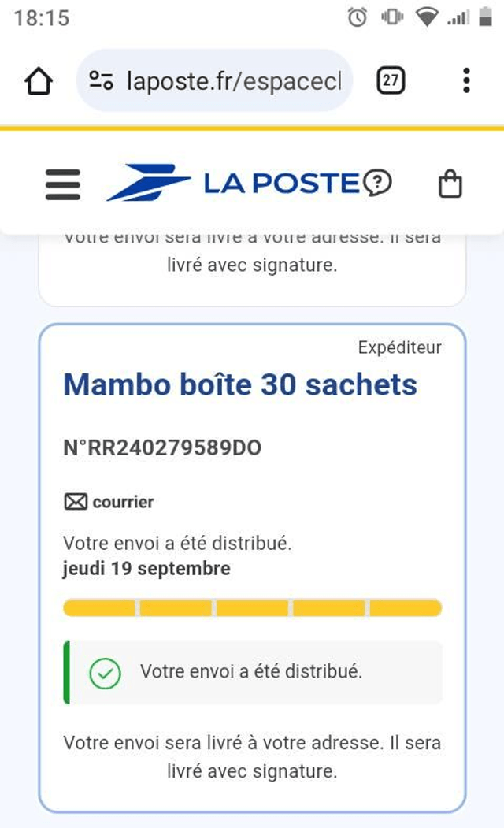The image size is (504, 828).
Task: Open the help question-mark bubble icon
Action: pyautogui.click(x=378, y=184)
